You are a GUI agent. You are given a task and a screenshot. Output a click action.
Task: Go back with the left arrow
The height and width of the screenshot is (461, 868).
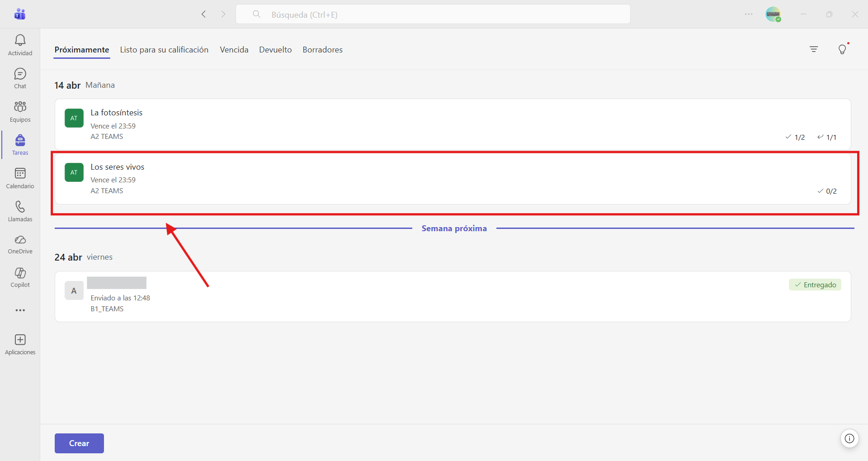[204, 14]
